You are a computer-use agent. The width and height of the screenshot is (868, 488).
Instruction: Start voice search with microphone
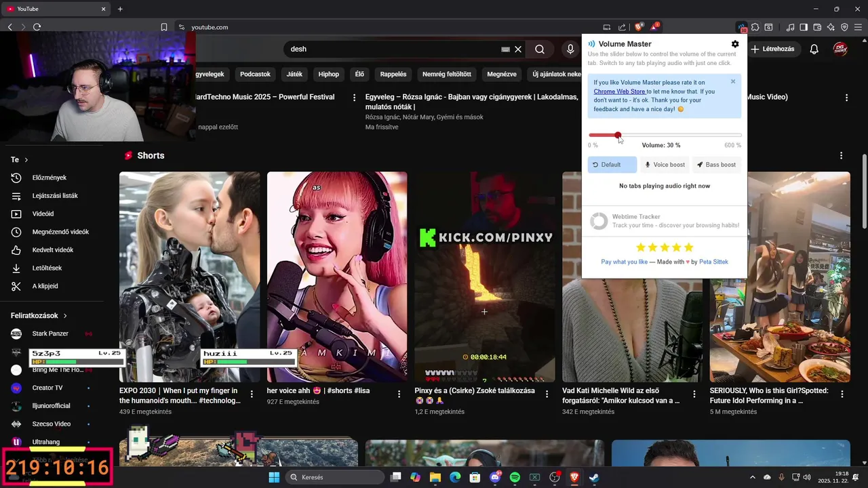(x=570, y=49)
